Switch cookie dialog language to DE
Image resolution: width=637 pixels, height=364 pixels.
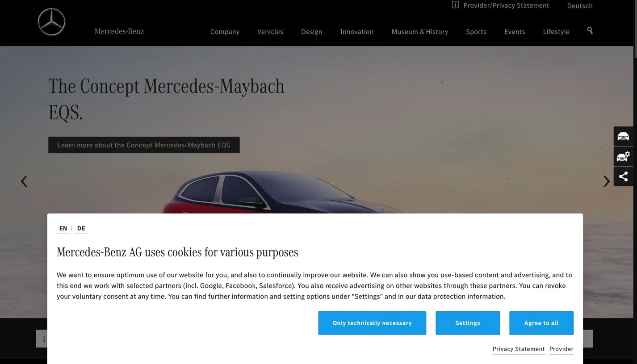(81, 228)
